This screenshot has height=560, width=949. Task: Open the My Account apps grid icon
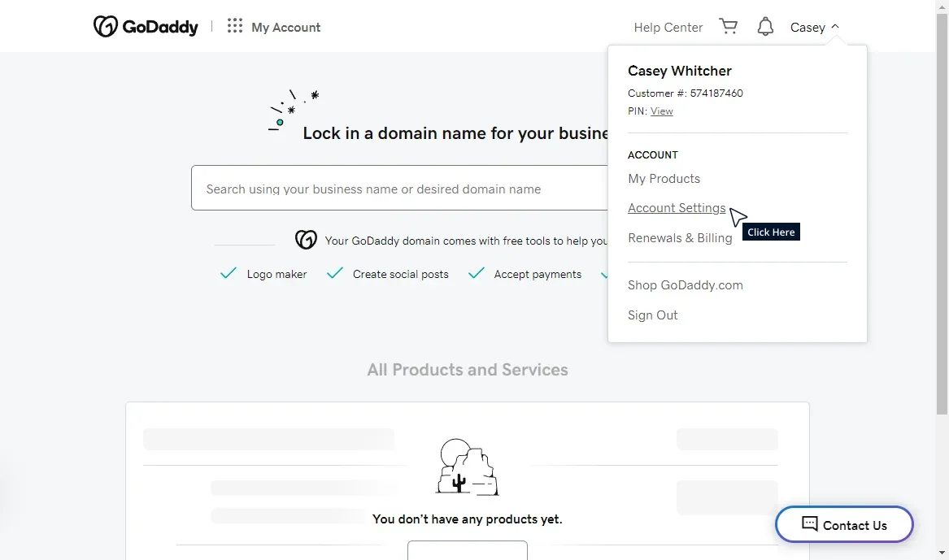[234, 26]
